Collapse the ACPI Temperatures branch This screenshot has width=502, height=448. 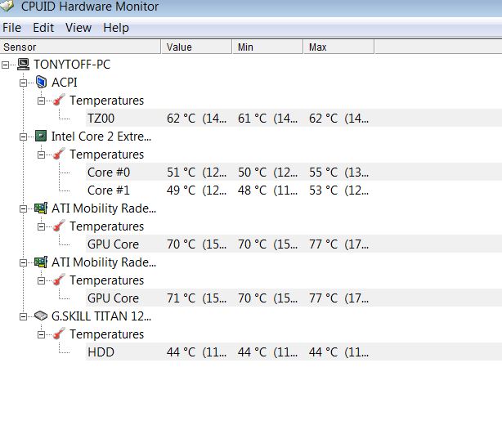[41, 101]
